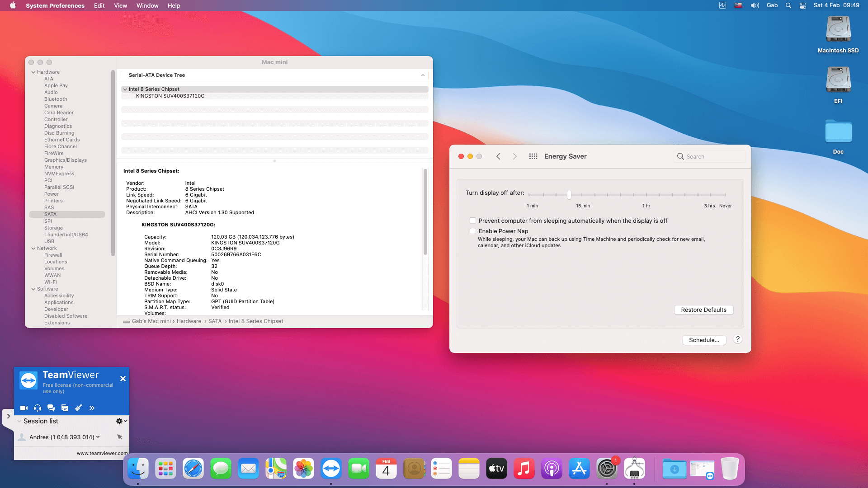The width and height of the screenshot is (868, 488).
Task: Show all preference panes grid icon
Action: [x=533, y=156]
